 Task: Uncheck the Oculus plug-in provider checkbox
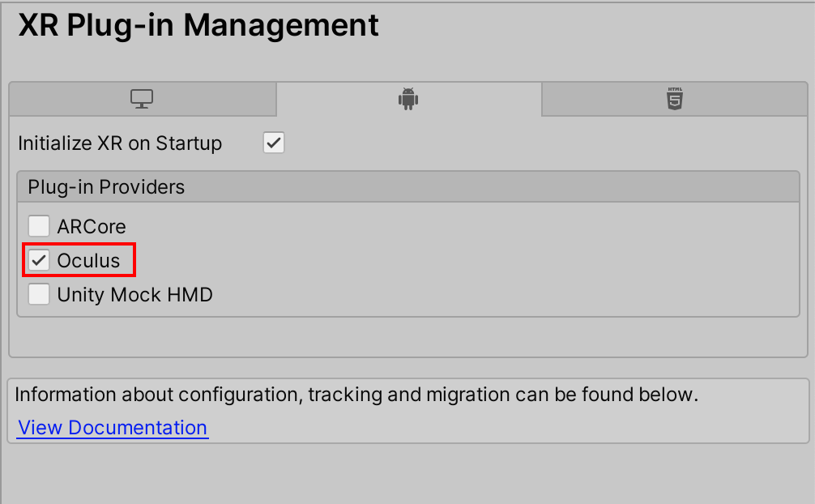39,260
